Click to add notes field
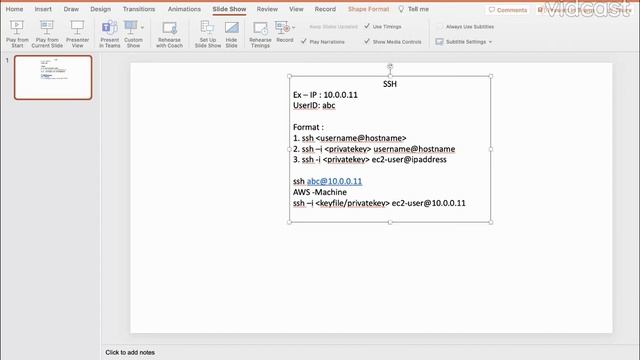This screenshot has height=360, width=640. pyautogui.click(x=130, y=352)
